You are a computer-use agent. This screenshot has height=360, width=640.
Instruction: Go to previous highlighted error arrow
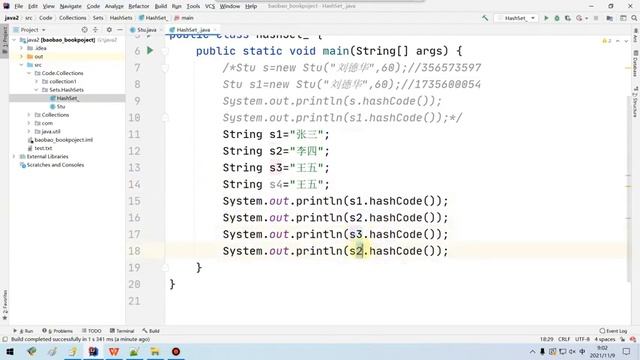[618, 41]
